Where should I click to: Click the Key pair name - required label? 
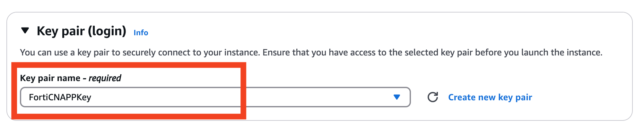[x=71, y=78]
